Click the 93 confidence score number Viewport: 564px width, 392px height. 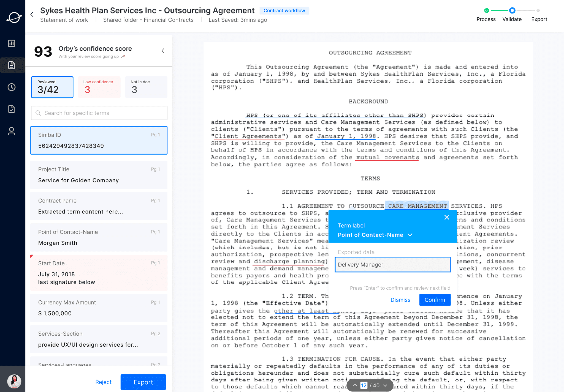click(43, 52)
